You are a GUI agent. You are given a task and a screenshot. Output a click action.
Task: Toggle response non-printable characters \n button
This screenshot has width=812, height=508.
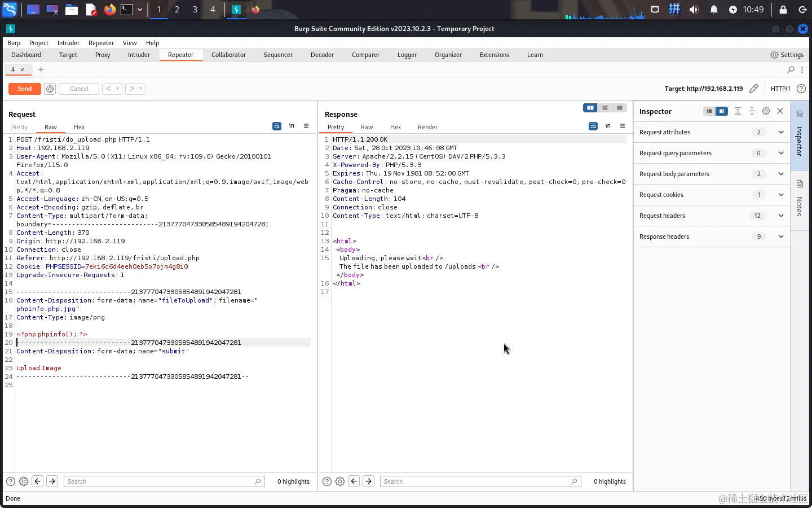click(608, 126)
